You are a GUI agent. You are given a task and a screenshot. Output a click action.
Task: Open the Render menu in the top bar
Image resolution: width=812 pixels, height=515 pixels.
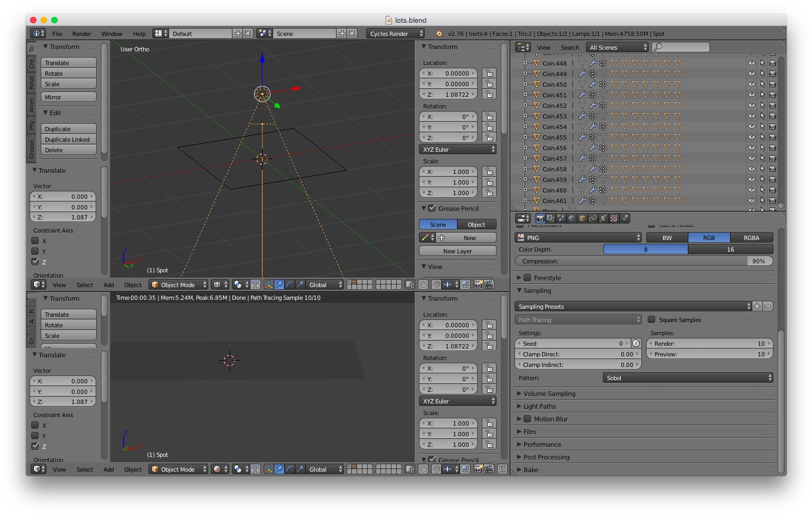click(81, 34)
